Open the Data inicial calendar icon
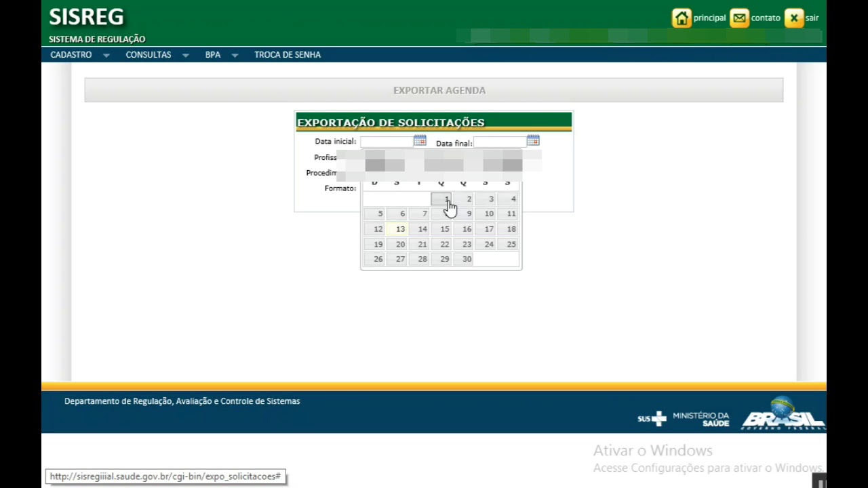Screen dimensions: 868x488 pyautogui.click(x=420, y=140)
